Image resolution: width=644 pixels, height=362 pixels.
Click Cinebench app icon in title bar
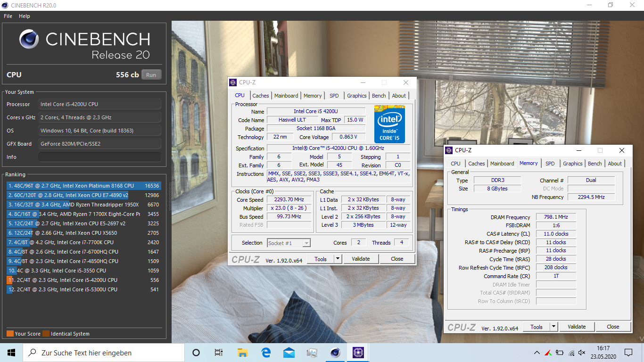(x=5, y=5)
